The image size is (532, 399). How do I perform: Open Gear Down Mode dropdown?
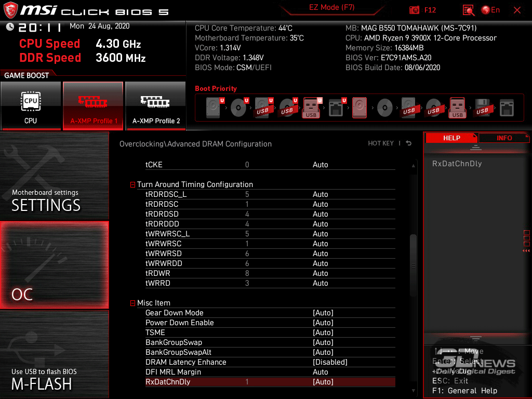(323, 313)
